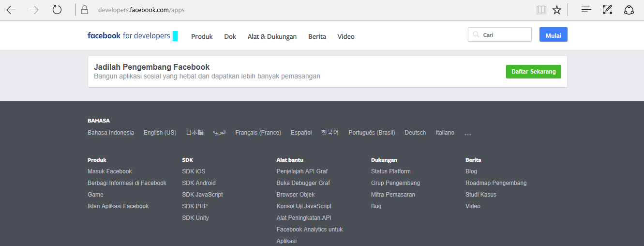Open the Berita menu
Screen dimensions: 644x246
(317, 36)
